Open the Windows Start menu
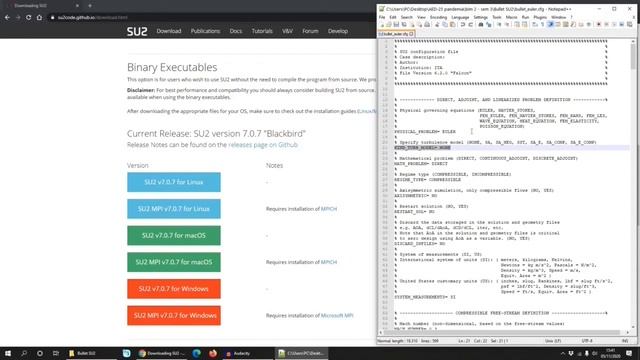This screenshot has height=360, width=640. click(x=8, y=353)
